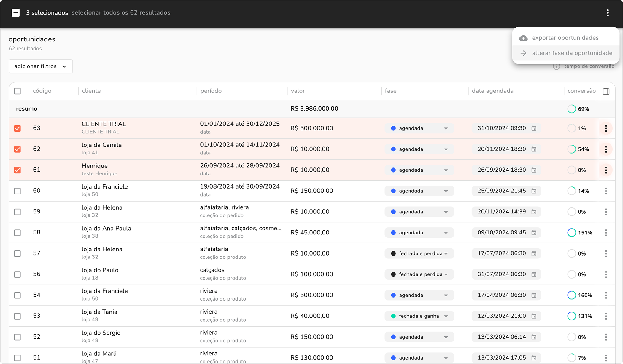Click the 151% conversion ring for opportunity 58
The image size is (623, 364).
(571, 233)
